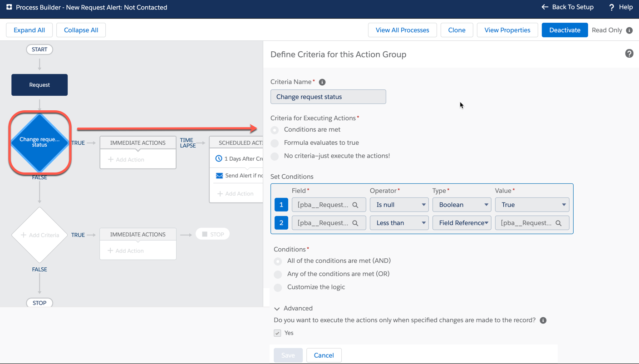
Task: Collapse the Advanced section
Action: point(277,308)
